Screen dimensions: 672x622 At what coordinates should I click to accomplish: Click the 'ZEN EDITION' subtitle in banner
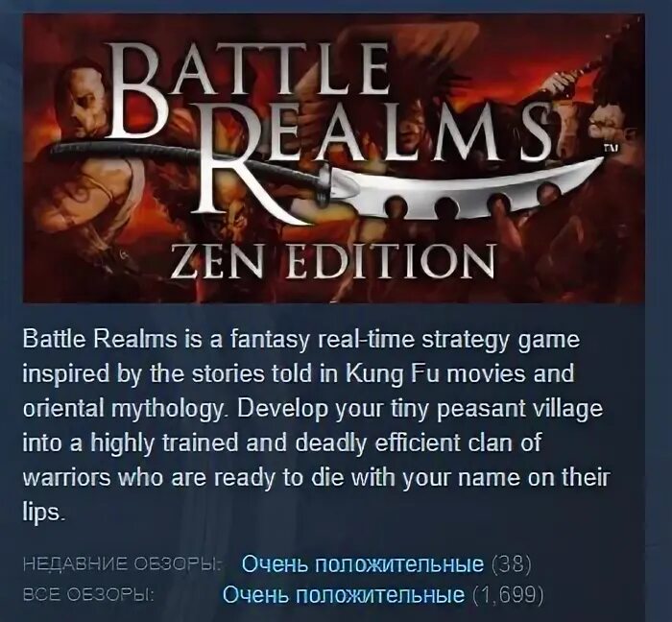point(332,262)
